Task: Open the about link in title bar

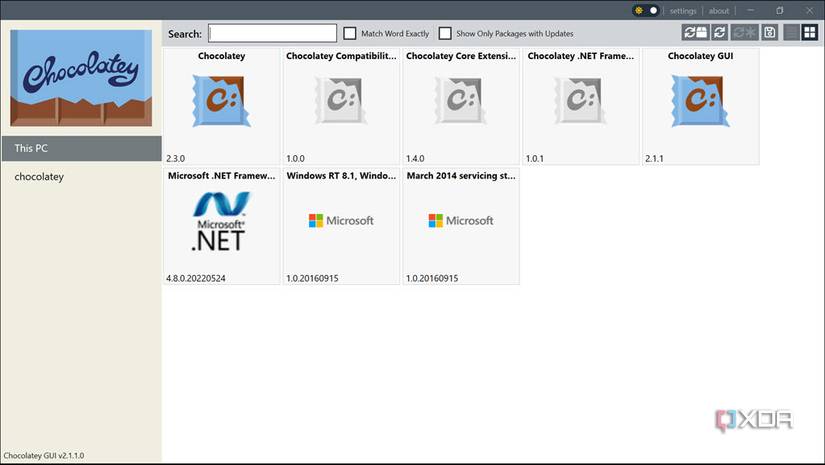Action: pyautogui.click(x=719, y=11)
